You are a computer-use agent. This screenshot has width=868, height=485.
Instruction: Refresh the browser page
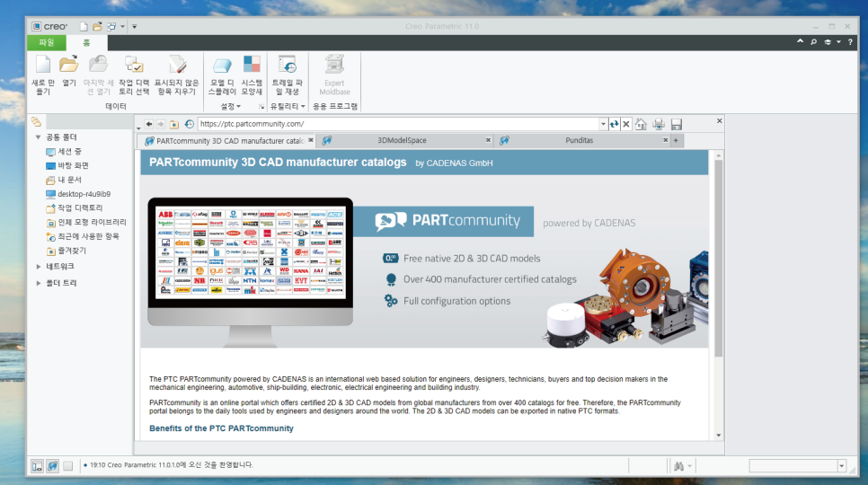[614, 124]
